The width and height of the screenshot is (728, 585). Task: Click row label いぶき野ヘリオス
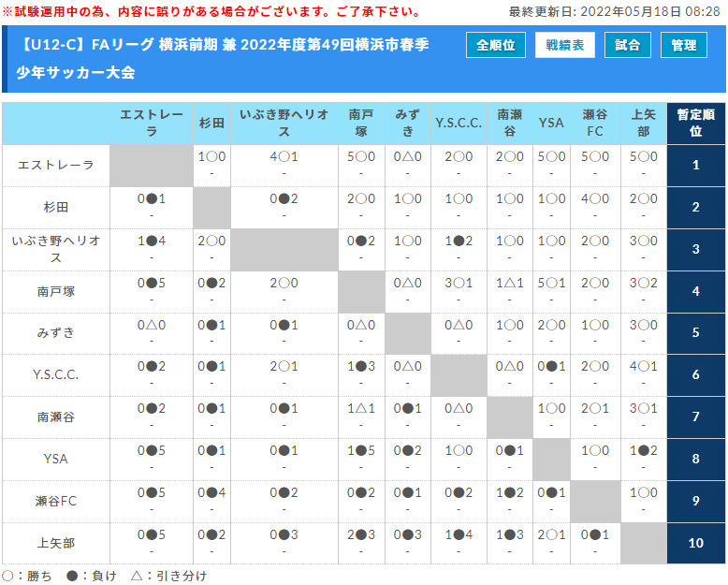(56, 249)
